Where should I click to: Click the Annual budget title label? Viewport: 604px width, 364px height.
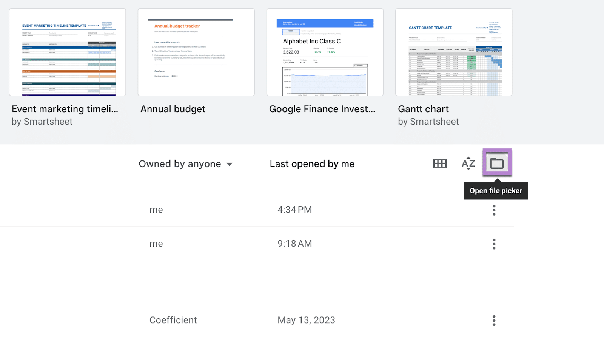pyautogui.click(x=173, y=109)
